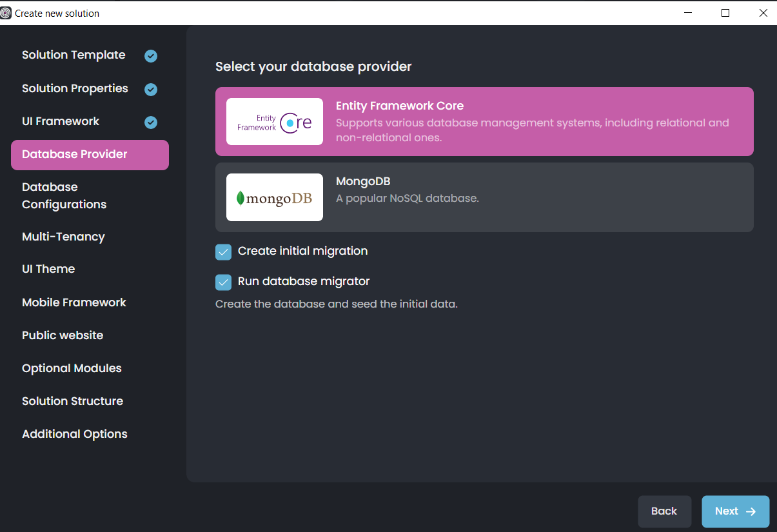Click the Back button
The width and height of the screenshot is (777, 532).
coord(664,511)
